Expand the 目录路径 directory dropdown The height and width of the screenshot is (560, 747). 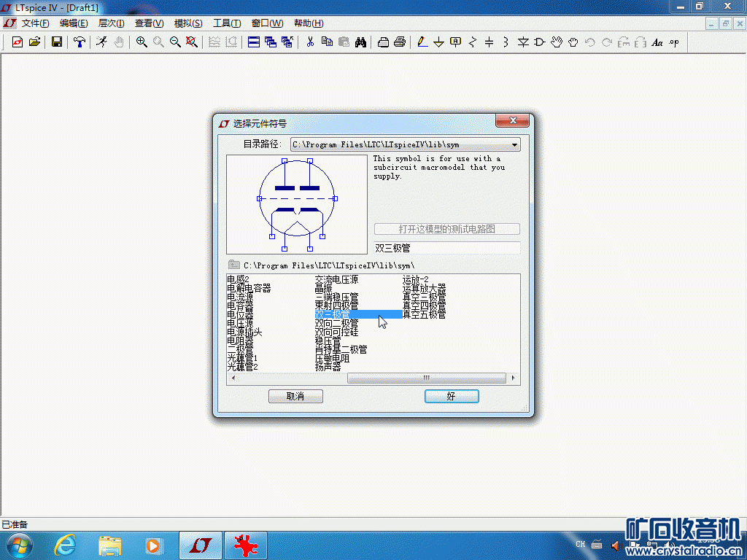click(514, 145)
